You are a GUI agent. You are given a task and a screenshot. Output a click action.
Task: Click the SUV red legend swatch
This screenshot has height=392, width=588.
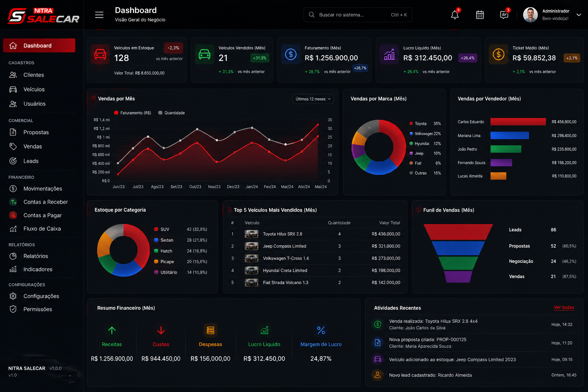[x=156, y=229]
